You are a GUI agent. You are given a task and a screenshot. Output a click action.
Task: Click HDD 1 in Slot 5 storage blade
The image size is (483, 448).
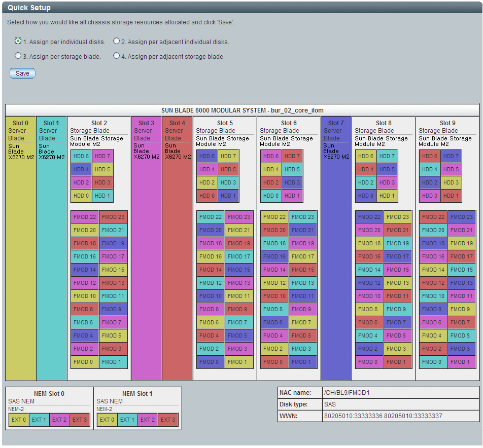[228, 196]
